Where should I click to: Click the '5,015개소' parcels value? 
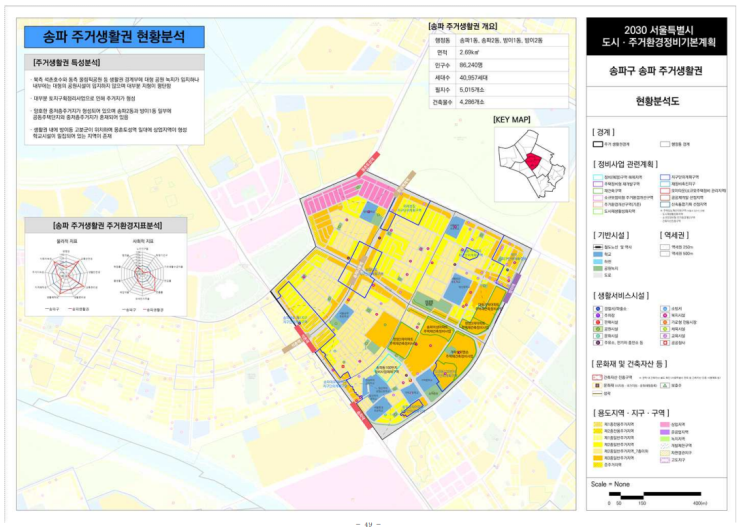click(x=471, y=90)
